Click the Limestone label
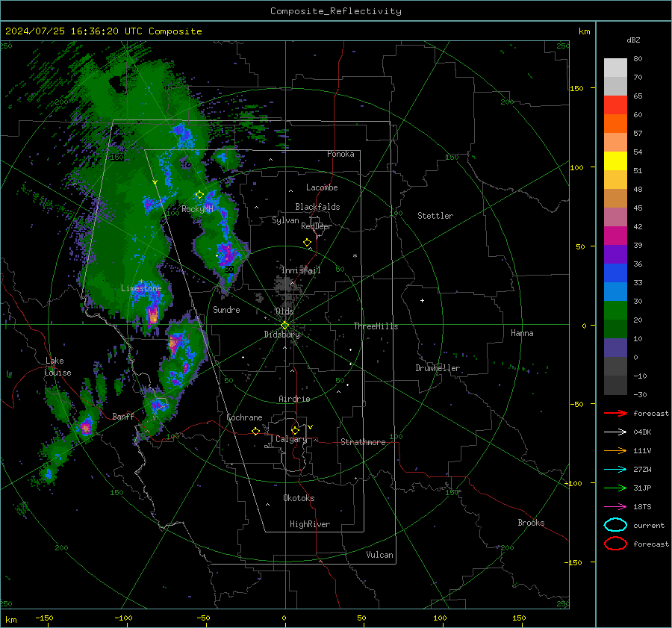Screen dimensions: 672x628 tap(141, 288)
